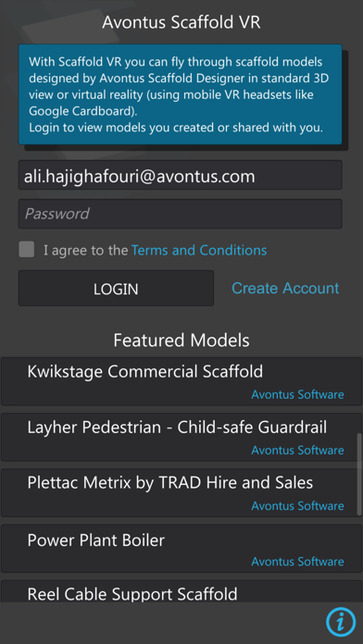The height and width of the screenshot is (644, 363).
Task: Tick the Terms and Conditions agreement checkbox
Action: 27,249
